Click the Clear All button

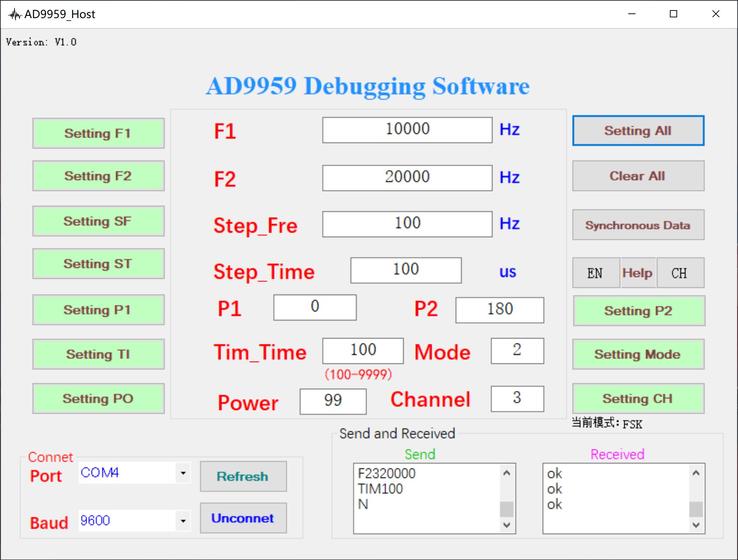tap(638, 176)
